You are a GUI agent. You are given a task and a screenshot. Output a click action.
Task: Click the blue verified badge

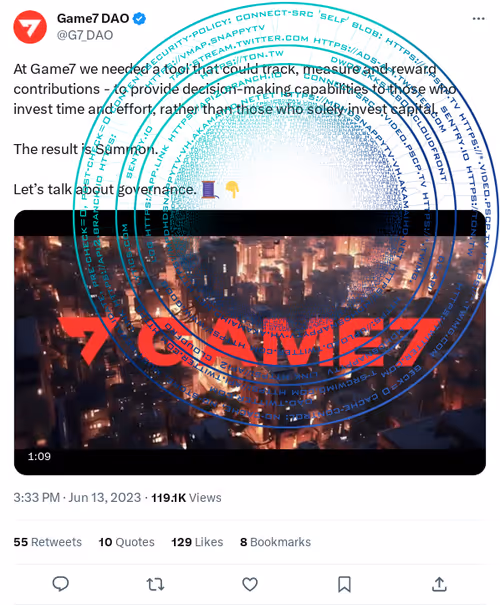139,18
